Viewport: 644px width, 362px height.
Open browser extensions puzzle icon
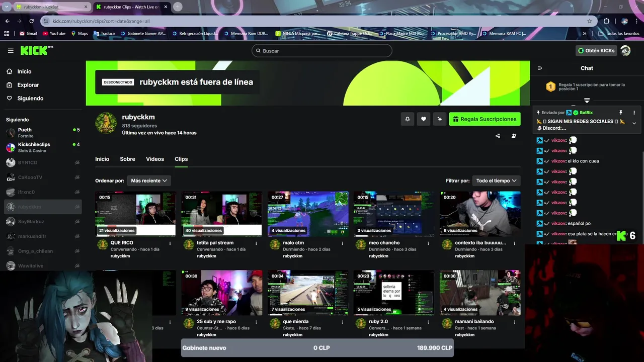(606, 21)
